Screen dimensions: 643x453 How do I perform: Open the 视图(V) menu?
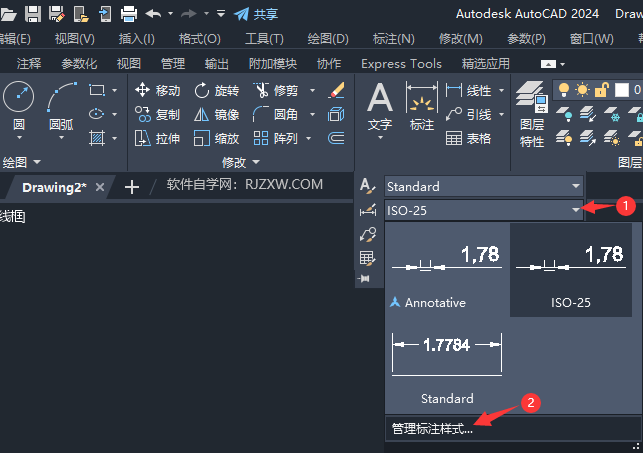click(75, 39)
